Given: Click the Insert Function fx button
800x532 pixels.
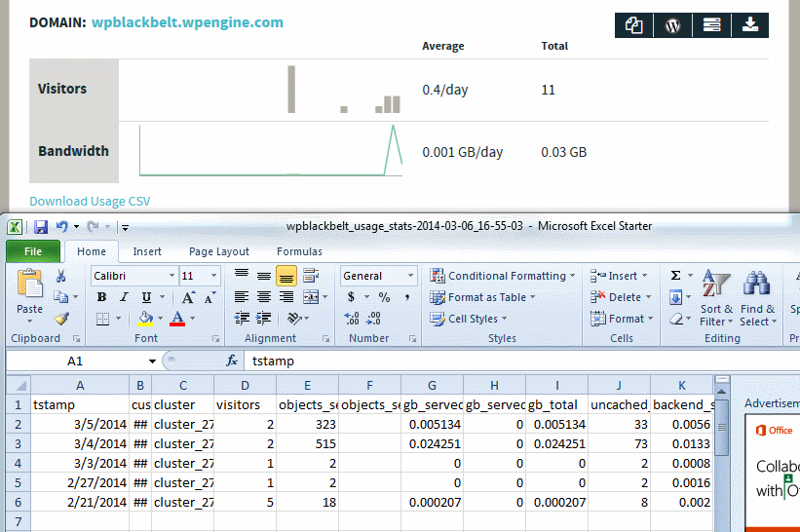Looking at the screenshot, I should tap(232, 361).
